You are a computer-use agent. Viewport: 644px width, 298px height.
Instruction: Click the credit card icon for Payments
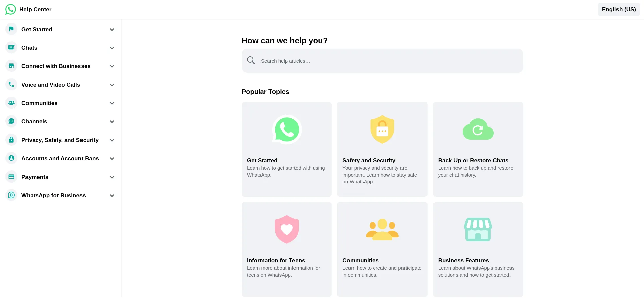[x=11, y=177]
